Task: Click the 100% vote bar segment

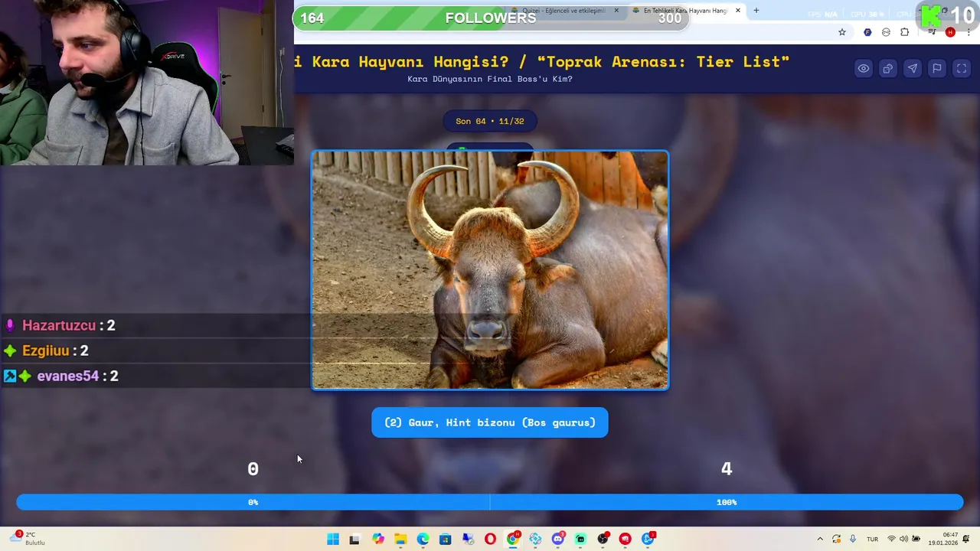Action: coord(727,502)
